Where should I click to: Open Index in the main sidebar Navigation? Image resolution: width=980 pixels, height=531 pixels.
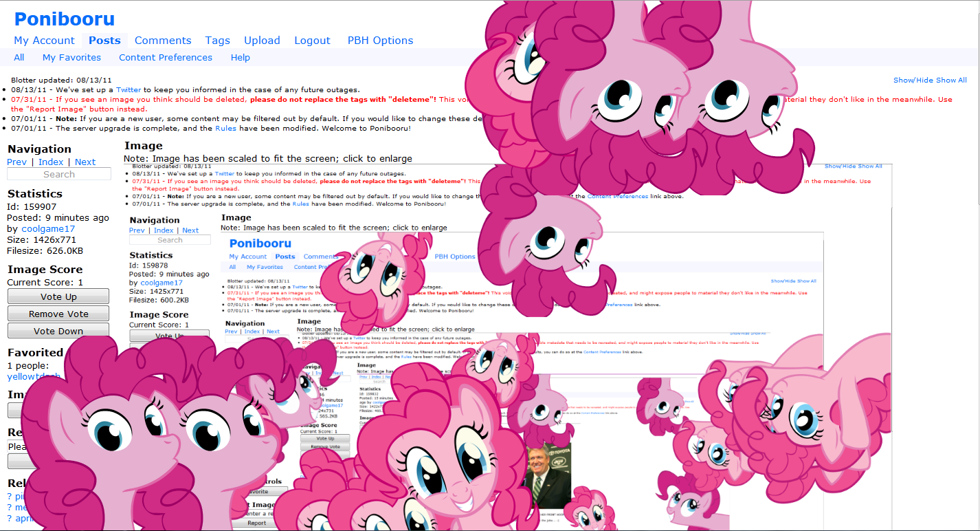51,162
